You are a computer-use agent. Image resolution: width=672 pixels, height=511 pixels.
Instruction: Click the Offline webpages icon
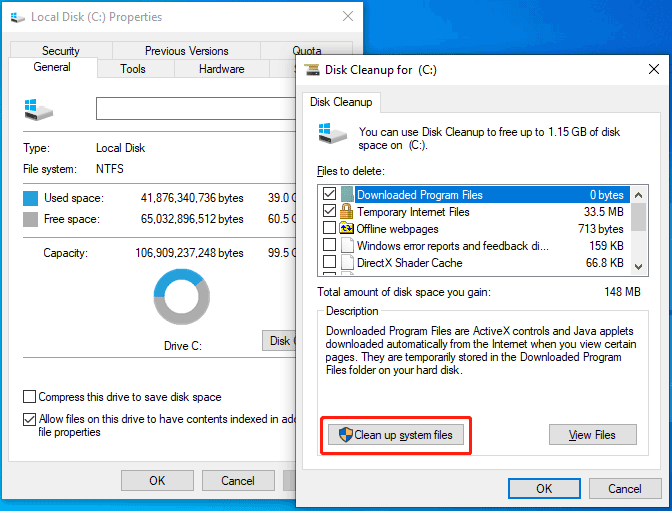pos(346,228)
